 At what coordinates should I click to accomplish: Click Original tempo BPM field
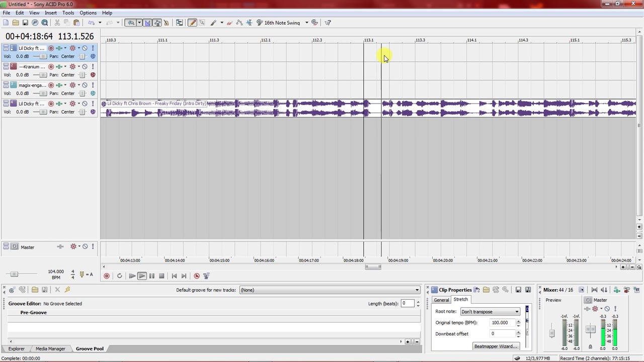coord(502,323)
